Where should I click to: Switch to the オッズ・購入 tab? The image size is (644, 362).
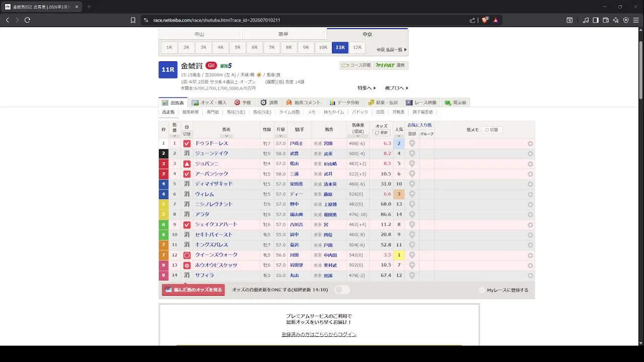point(209,103)
